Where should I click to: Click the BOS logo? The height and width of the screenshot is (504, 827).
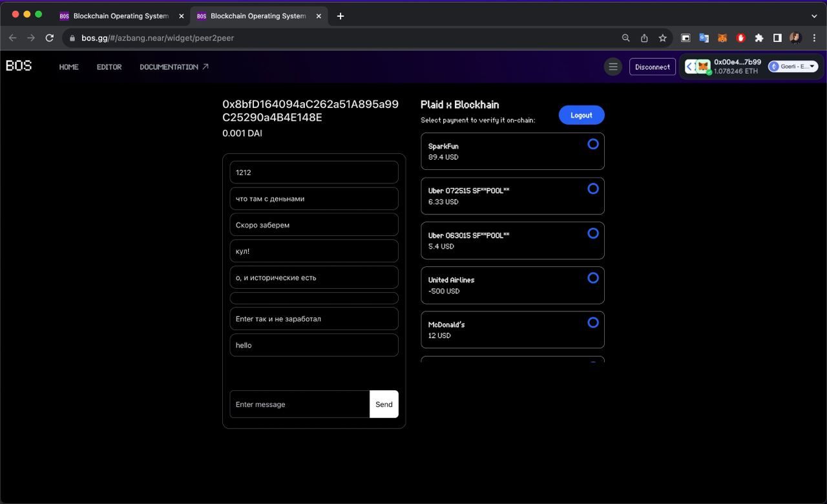[x=19, y=65]
